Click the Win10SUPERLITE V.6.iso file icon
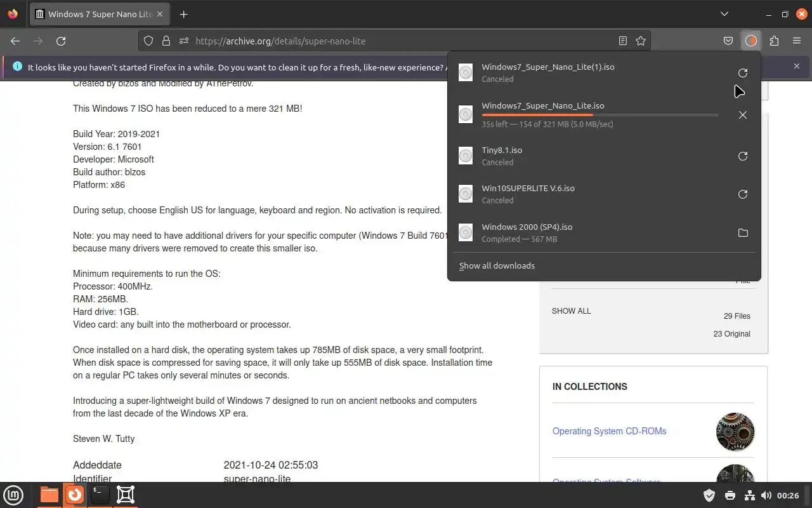The image size is (812, 508). 466,194
